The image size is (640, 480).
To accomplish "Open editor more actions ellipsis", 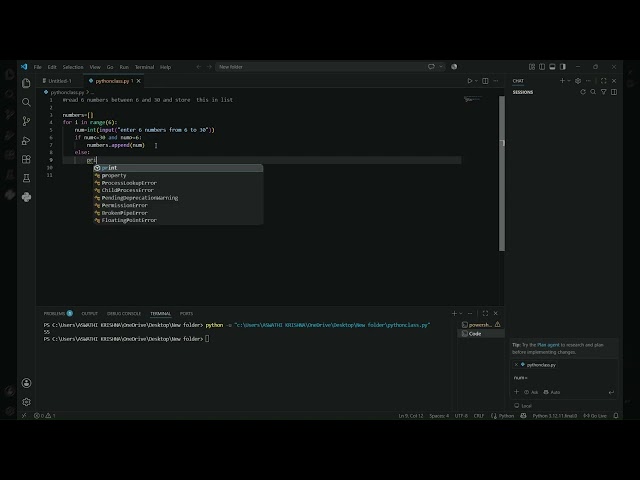I will (x=496, y=81).
